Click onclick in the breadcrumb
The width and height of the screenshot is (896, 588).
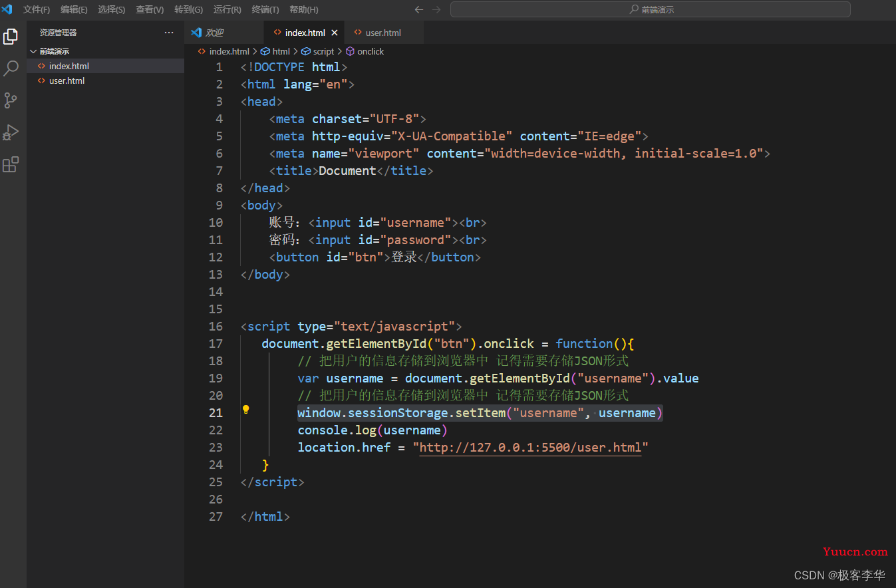[371, 51]
